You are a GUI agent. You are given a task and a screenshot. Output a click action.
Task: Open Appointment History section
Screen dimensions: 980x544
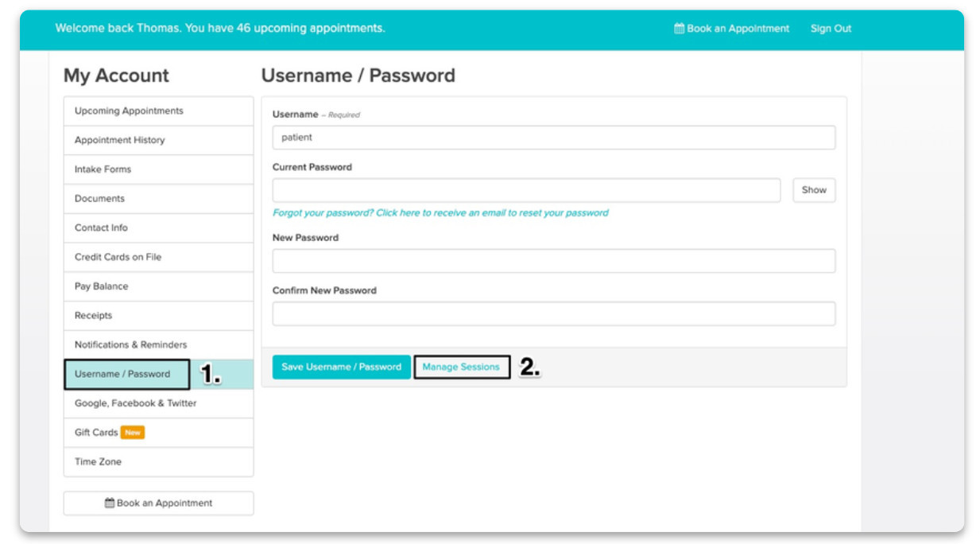tap(120, 140)
